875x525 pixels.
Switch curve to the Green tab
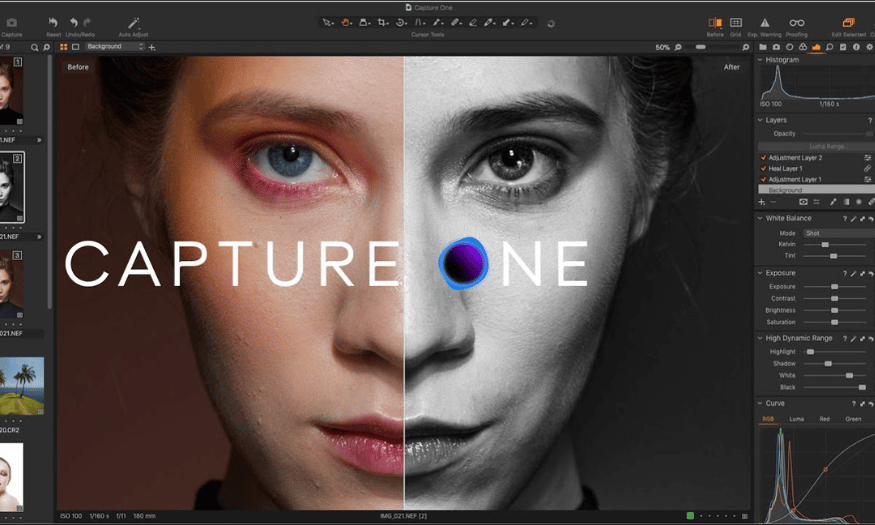[x=853, y=419]
